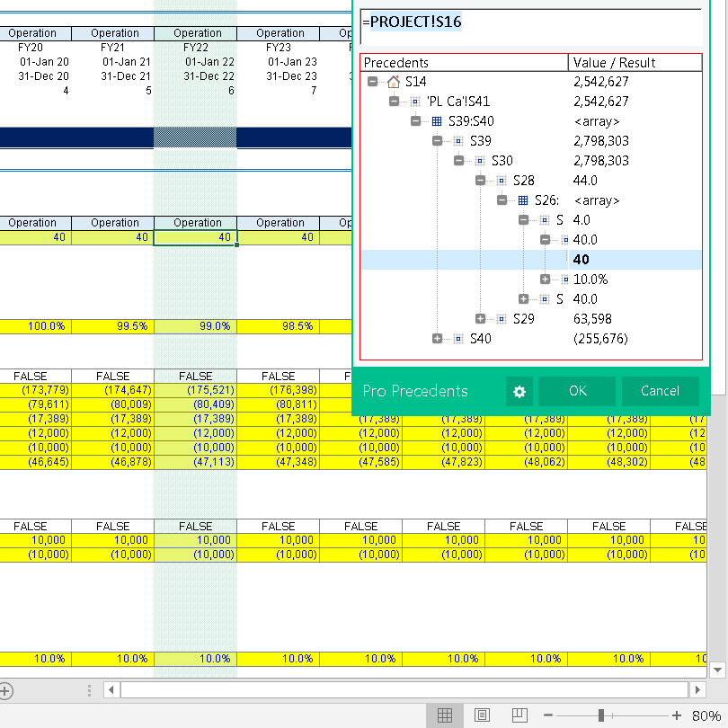This screenshot has height=728, width=728.
Task: Select Normal view icon in status bar
Action: coord(444,715)
